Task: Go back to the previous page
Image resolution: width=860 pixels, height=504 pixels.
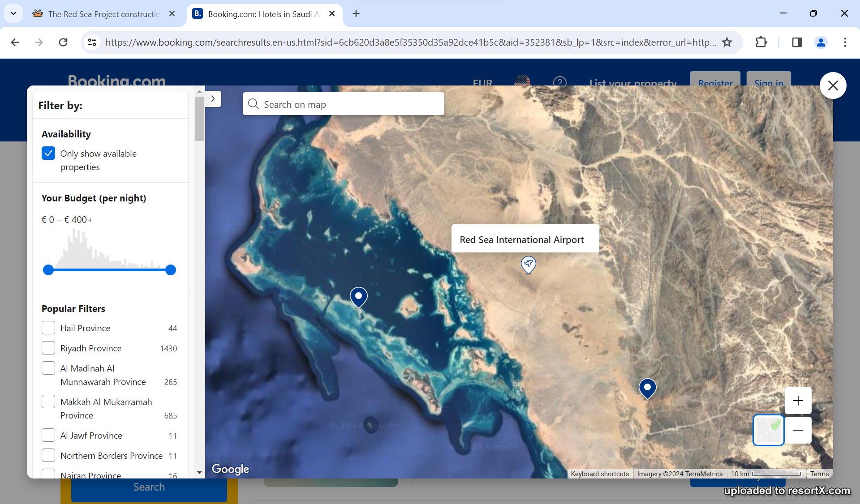Action: pos(15,42)
